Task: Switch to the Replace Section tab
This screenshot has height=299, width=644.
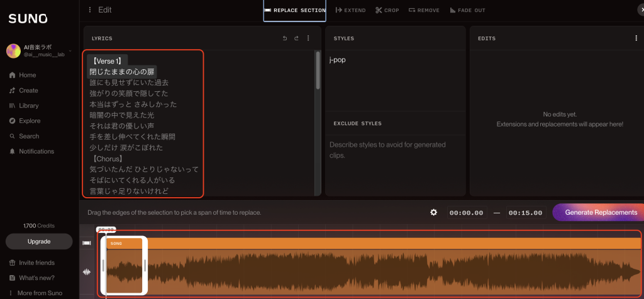Action: (295, 10)
